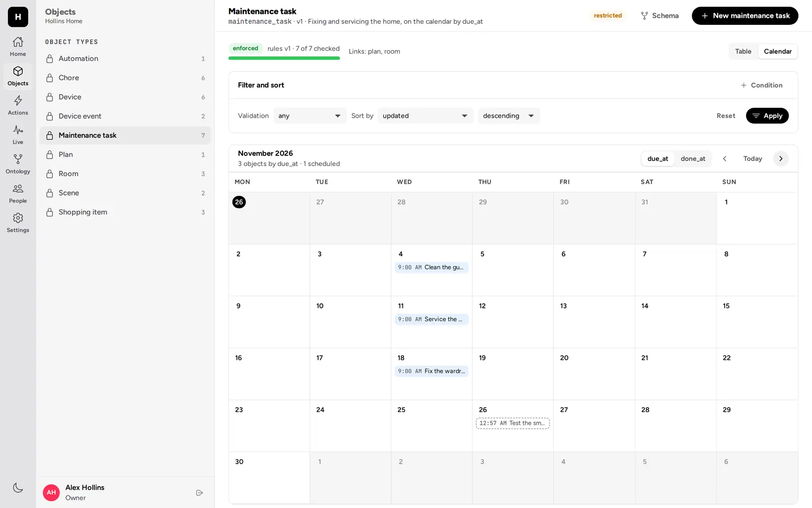Apply the filter and sort
The width and height of the screenshot is (812, 508).
767,116
